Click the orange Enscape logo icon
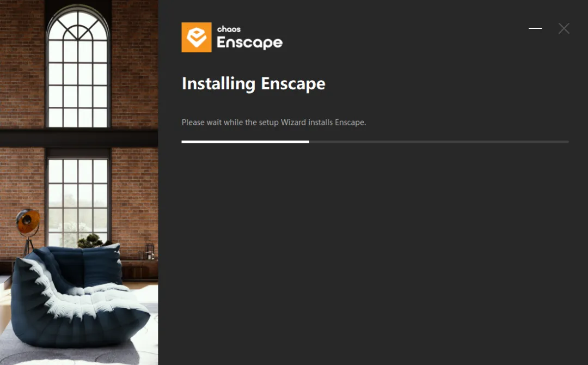The height and width of the screenshot is (365, 588). click(197, 37)
